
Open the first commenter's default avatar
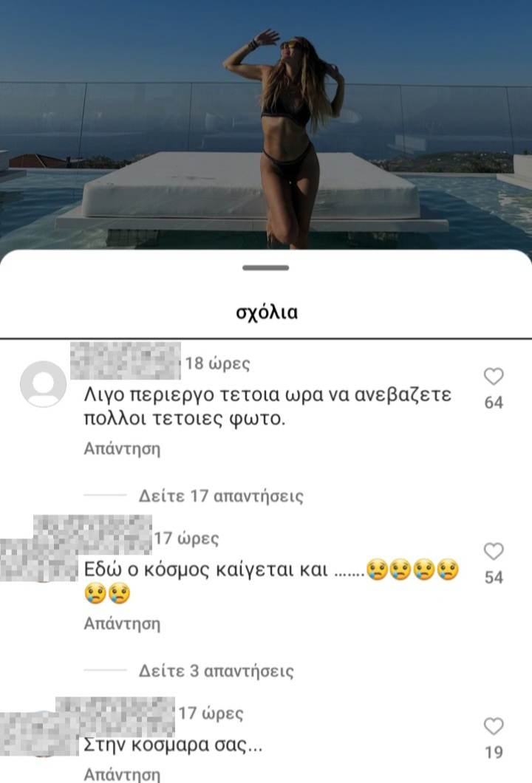(44, 383)
